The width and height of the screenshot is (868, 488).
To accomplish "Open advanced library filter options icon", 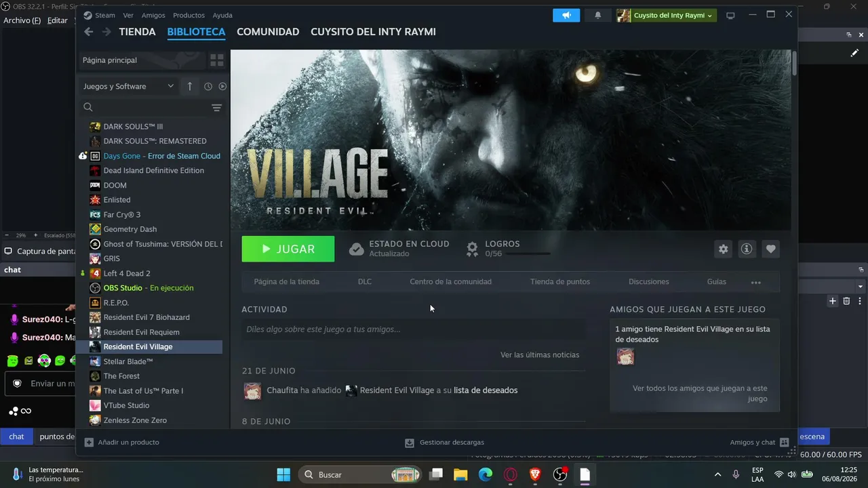I will (217, 107).
